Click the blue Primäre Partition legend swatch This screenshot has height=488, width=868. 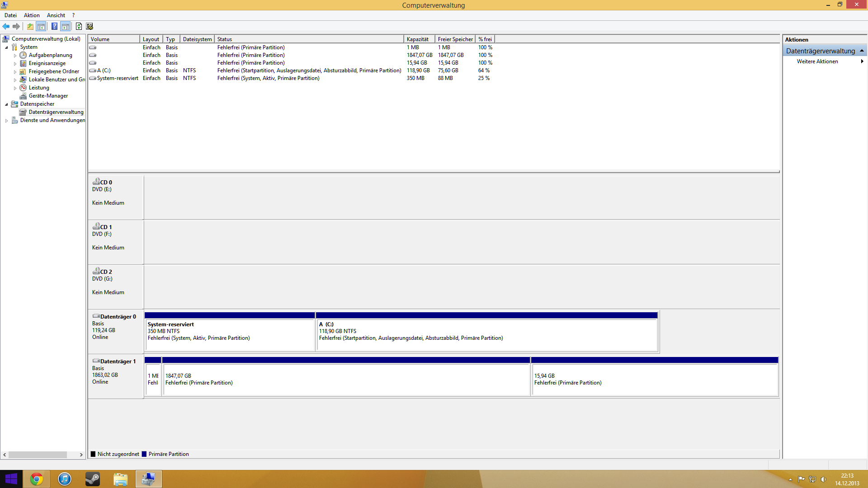144,454
